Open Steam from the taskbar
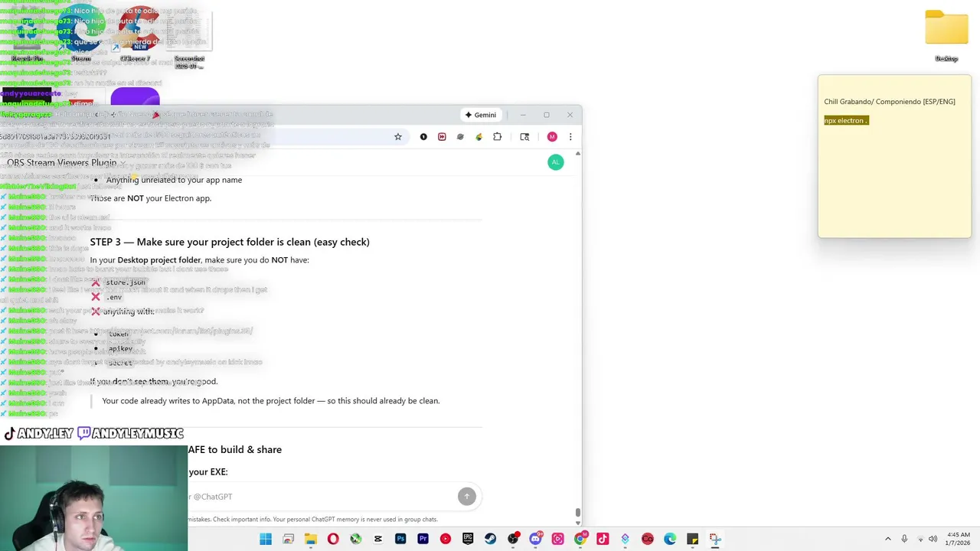This screenshot has width=980, height=551. tap(490, 539)
